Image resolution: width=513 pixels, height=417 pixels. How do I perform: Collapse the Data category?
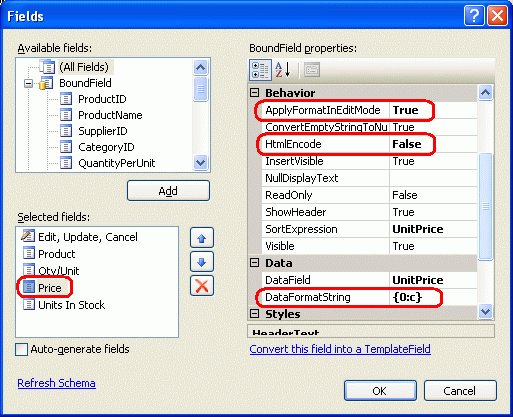(254, 263)
